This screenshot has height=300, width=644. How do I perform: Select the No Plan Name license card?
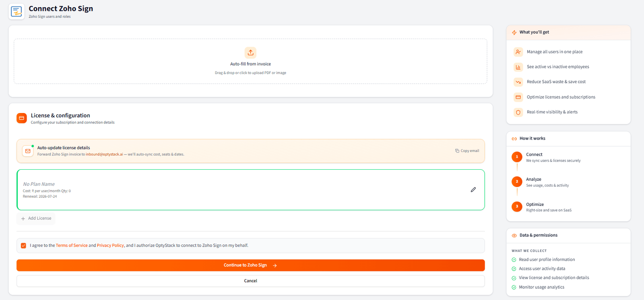pos(250,190)
